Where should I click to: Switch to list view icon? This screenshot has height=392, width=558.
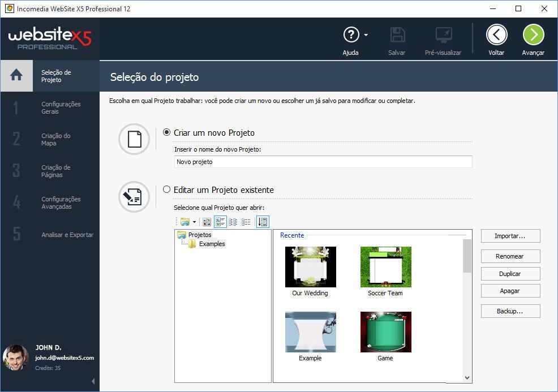tap(246, 222)
